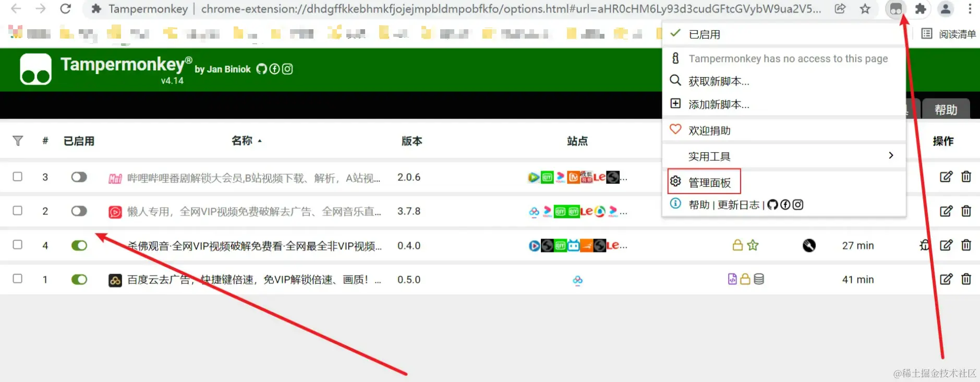Click version 2.0.6 cell
980x382 pixels.
[x=409, y=177]
